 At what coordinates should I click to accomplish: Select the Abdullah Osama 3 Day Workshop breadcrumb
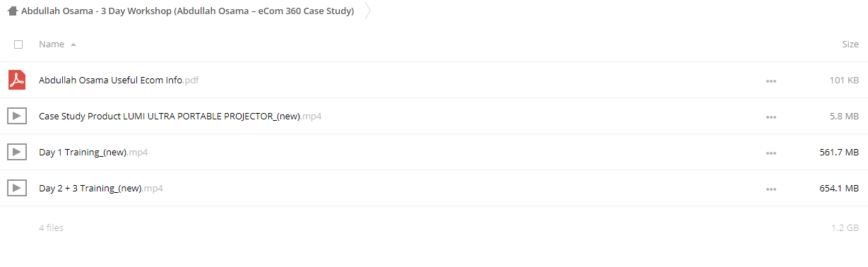(188, 11)
